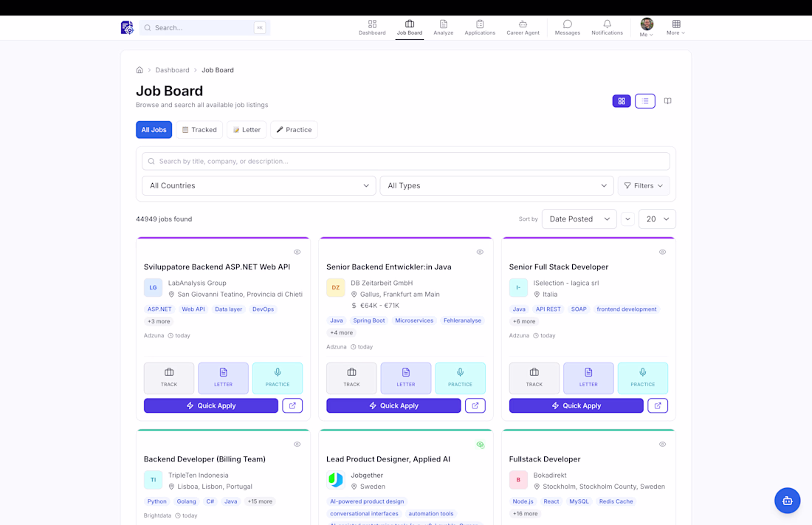
Task: Toggle eye icon on Fullstack Developer card
Action: coord(662,445)
